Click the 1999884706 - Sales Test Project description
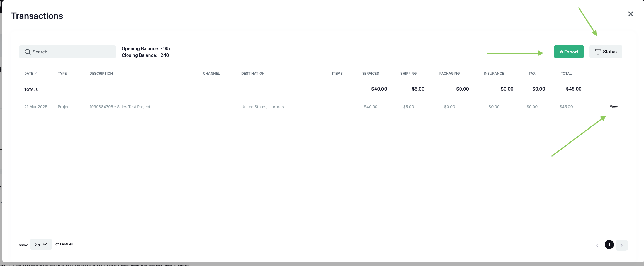The image size is (644, 266). 120,107
